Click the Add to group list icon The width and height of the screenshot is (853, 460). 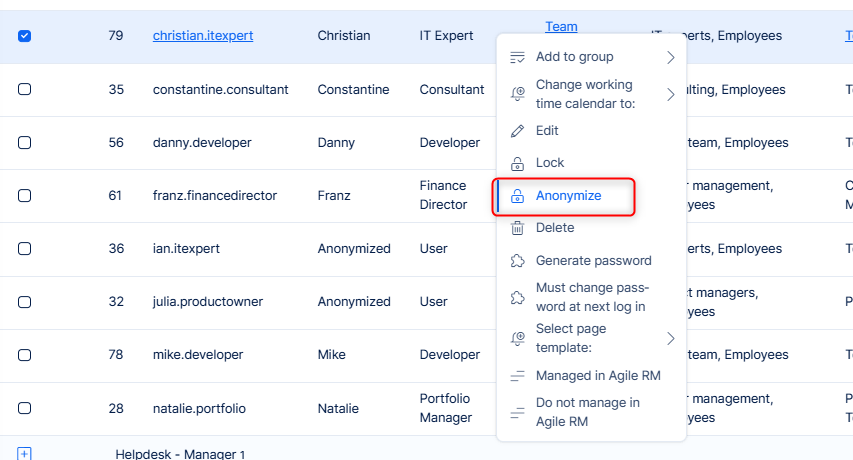[517, 57]
